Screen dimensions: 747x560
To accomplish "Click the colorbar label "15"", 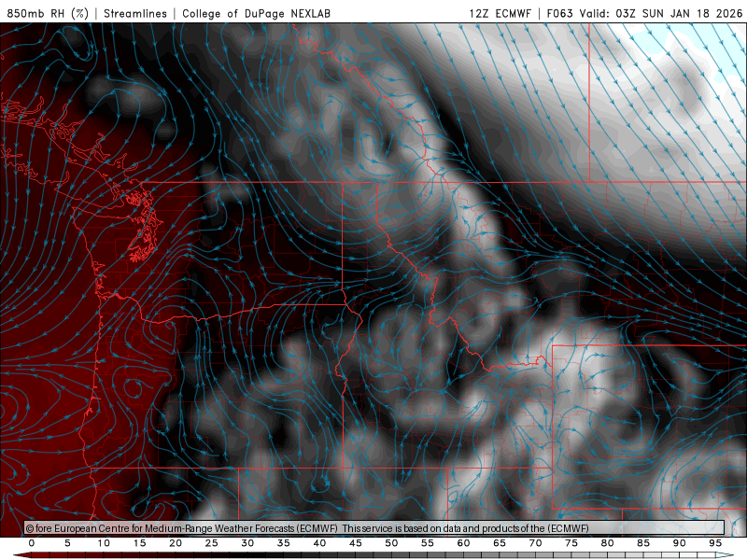I will click(139, 543).
